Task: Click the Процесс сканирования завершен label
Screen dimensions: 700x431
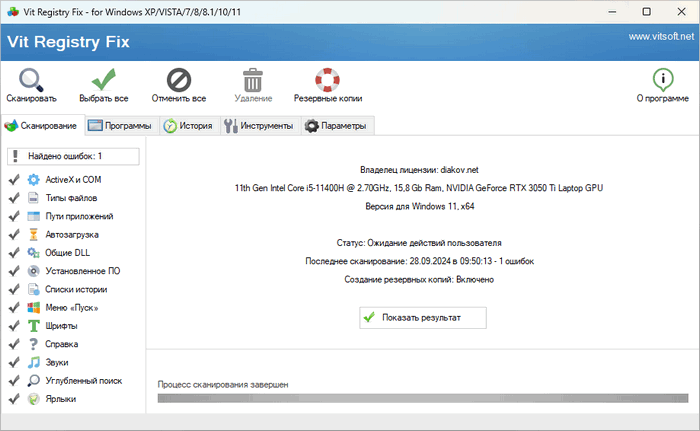Action: [x=223, y=385]
